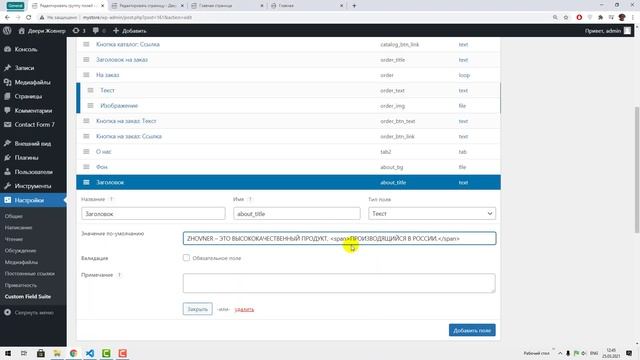This screenshot has height=360, width=640.
Task: Grab drag handle of О нас row
Action: tap(86, 151)
